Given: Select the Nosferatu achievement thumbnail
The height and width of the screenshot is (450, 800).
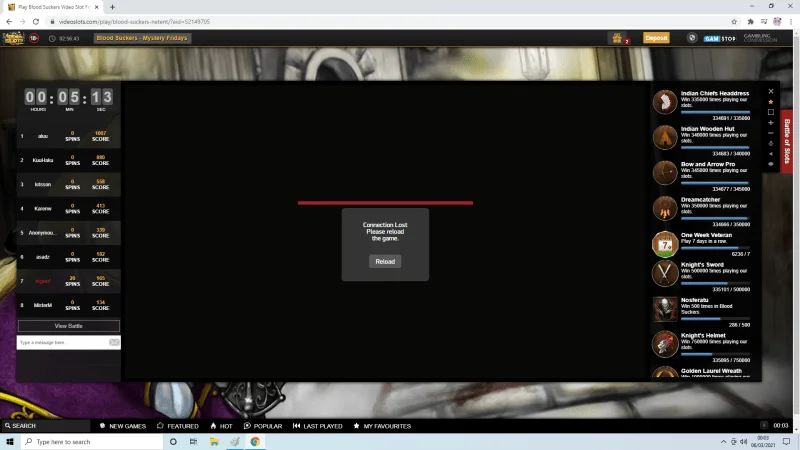Looking at the screenshot, I should [665, 309].
